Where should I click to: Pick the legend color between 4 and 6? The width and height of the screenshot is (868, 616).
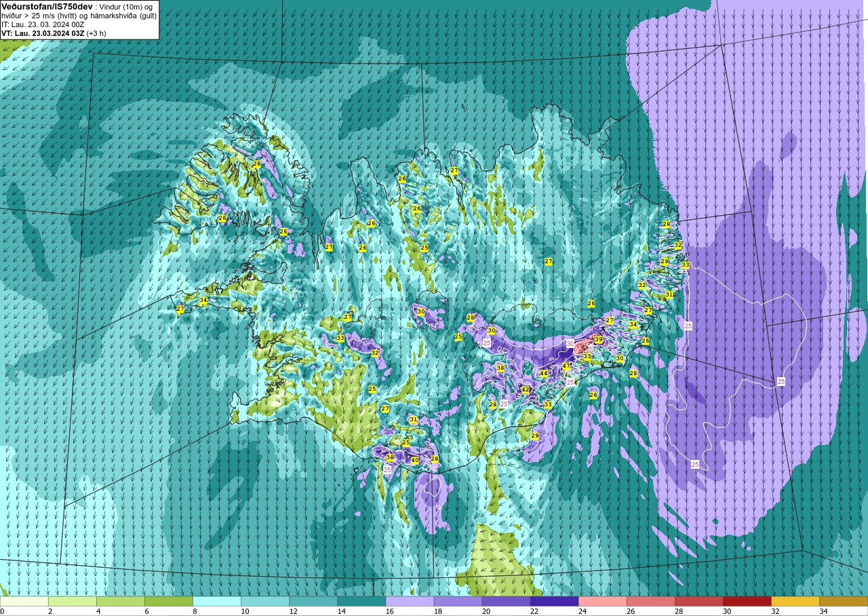tap(121, 601)
